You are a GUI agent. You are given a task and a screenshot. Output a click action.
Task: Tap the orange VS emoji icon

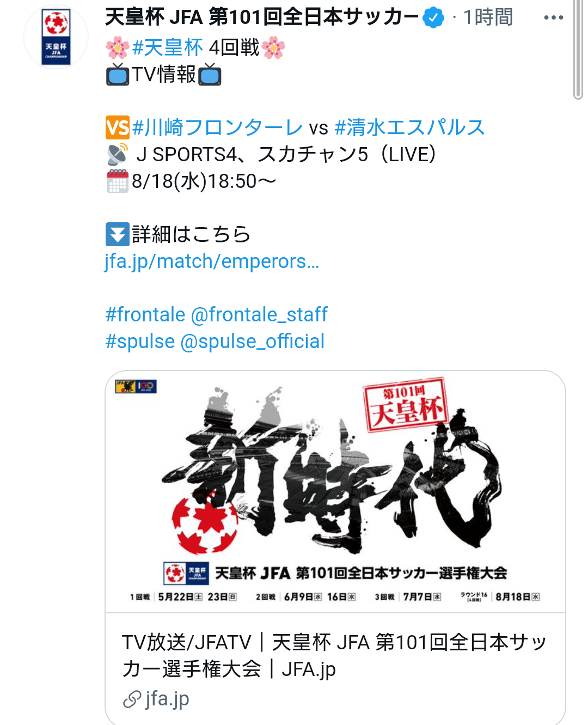118,127
